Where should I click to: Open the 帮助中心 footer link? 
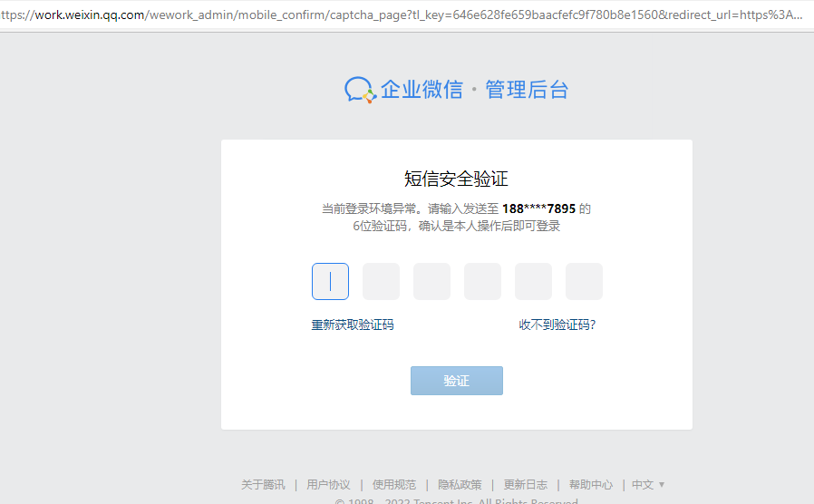pyautogui.click(x=591, y=485)
